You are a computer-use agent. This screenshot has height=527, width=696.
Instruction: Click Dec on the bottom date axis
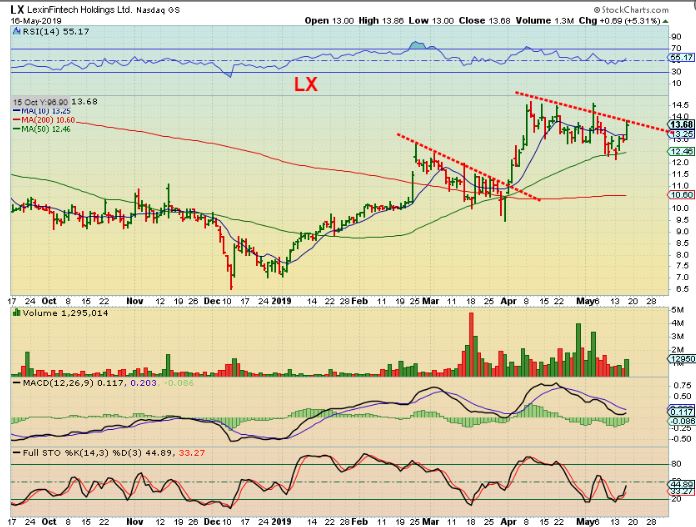pyautogui.click(x=212, y=521)
